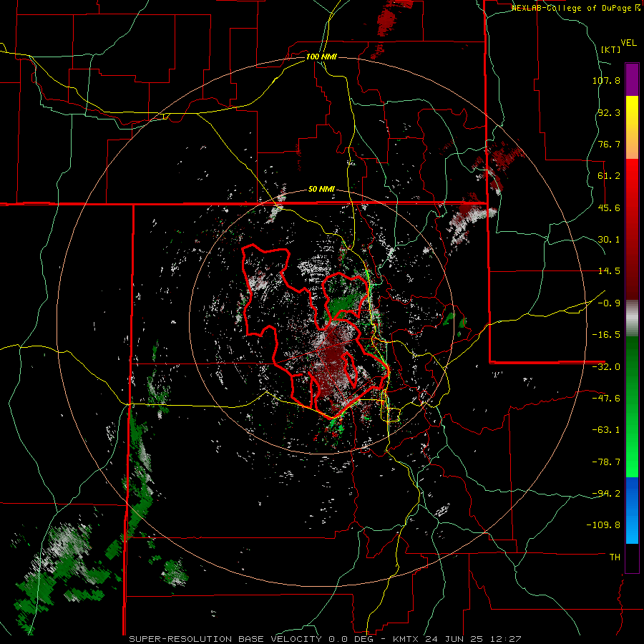The height and width of the screenshot is (644, 644).
Task: Click the 76.7 scale value
Action: [x=609, y=144]
